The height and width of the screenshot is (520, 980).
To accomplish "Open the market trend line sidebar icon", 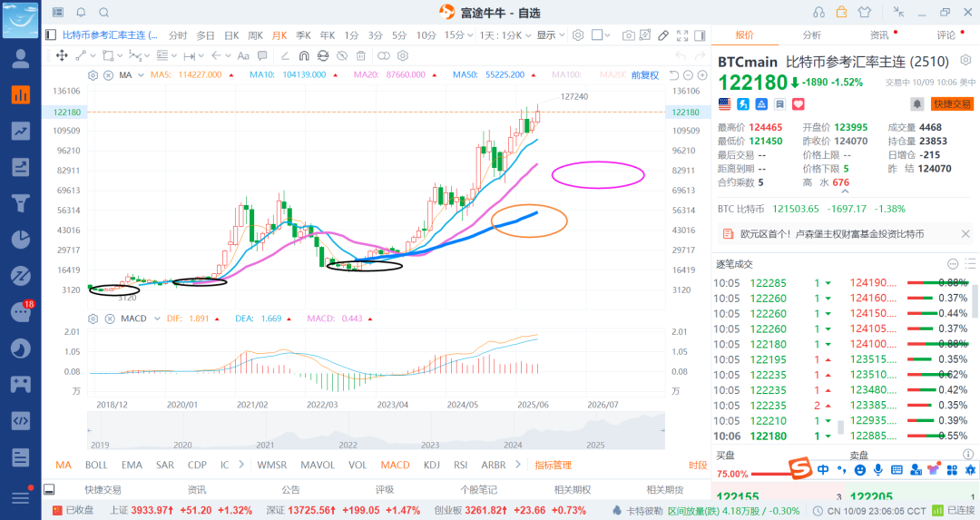I will [21, 131].
